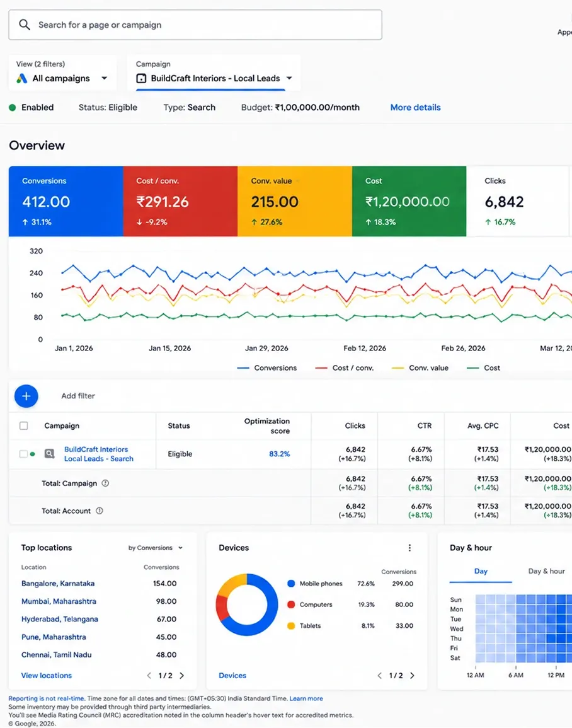Click red Computers legend swatch
Image resolution: width=572 pixels, height=728 pixels.
(x=291, y=604)
